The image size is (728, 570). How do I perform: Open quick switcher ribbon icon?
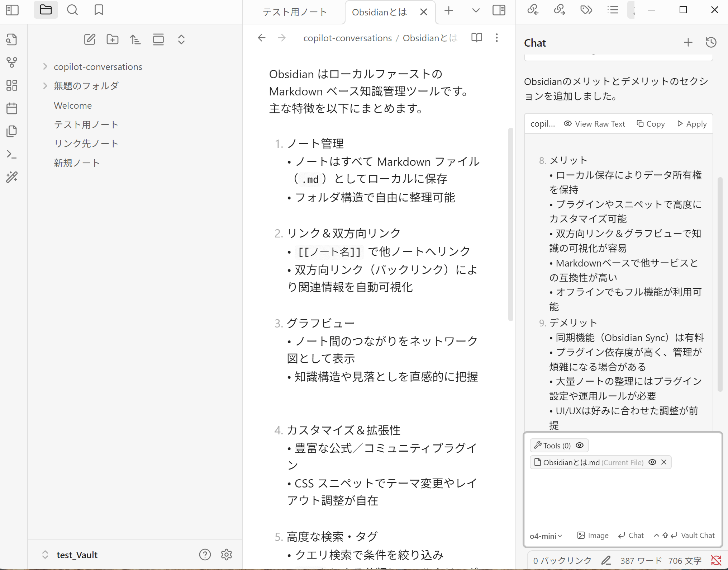[x=12, y=39]
